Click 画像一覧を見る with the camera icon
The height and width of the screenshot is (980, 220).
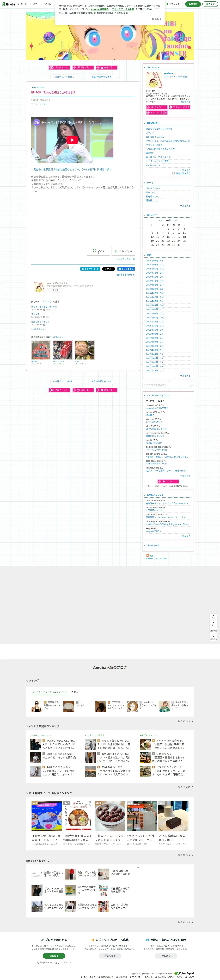pos(182,173)
